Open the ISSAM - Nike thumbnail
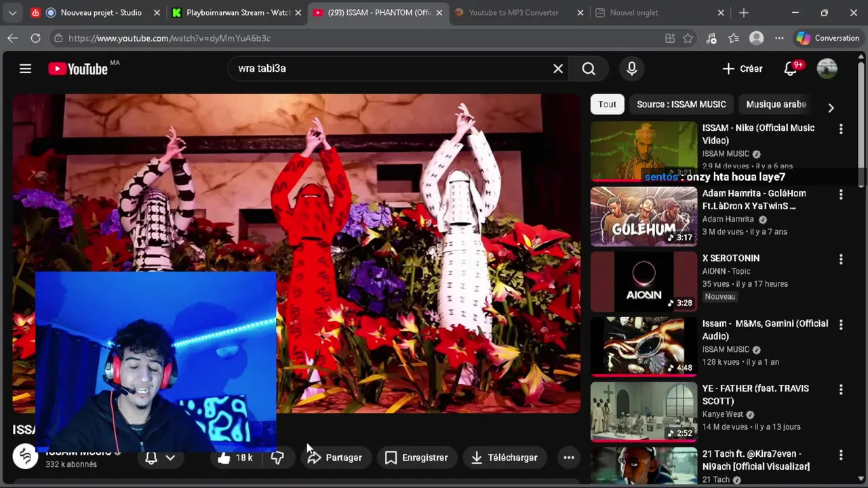The height and width of the screenshot is (488, 868). coord(644,151)
